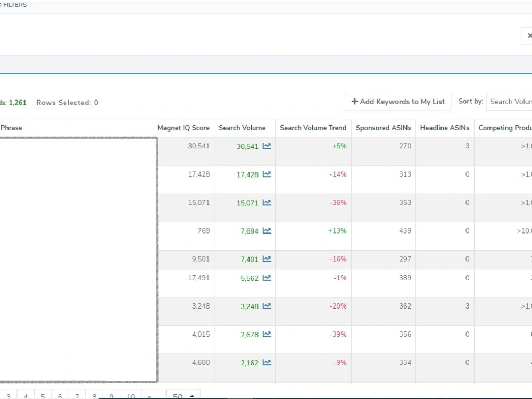Image resolution: width=532 pixels, height=399 pixels.
Task: Click the search volume value 7,694
Action: tap(250, 231)
